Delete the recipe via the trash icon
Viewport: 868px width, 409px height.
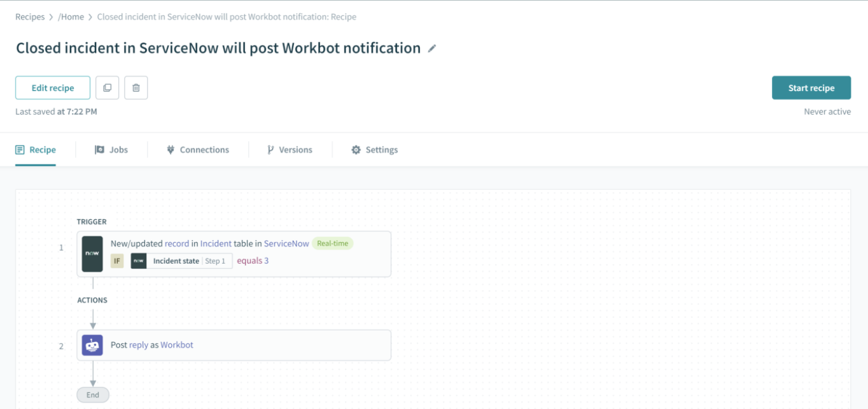(x=136, y=87)
